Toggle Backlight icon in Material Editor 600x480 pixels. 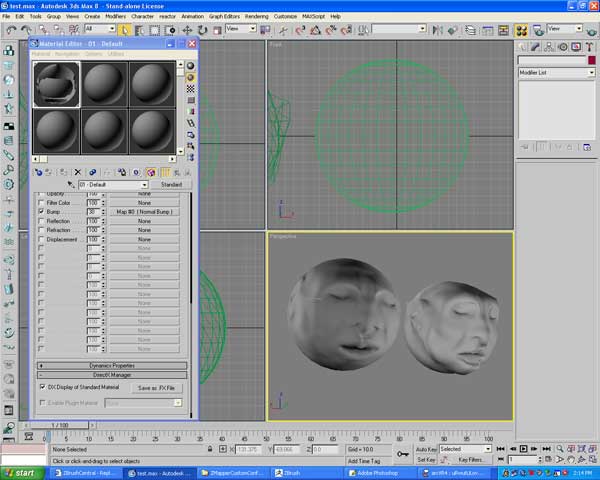(191, 77)
